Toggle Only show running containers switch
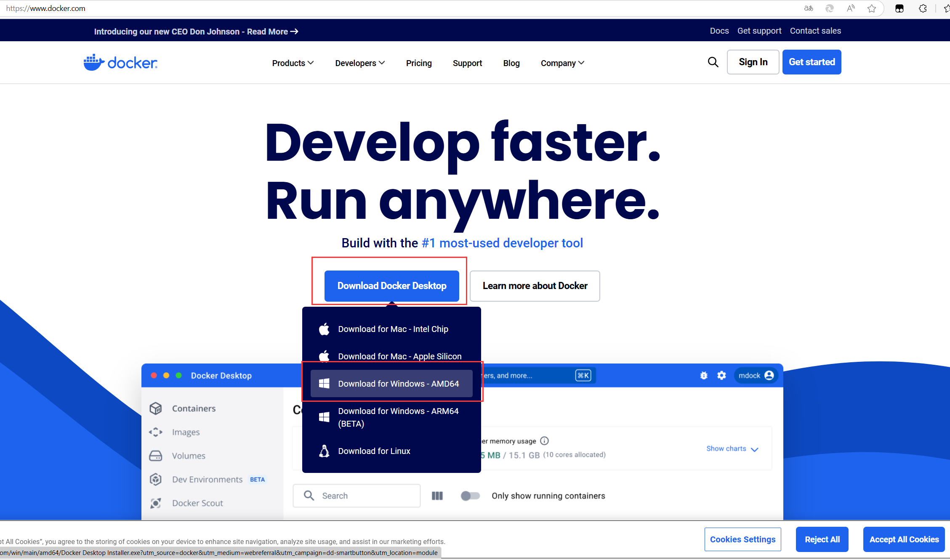The width and height of the screenshot is (950, 560). pos(470,496)
